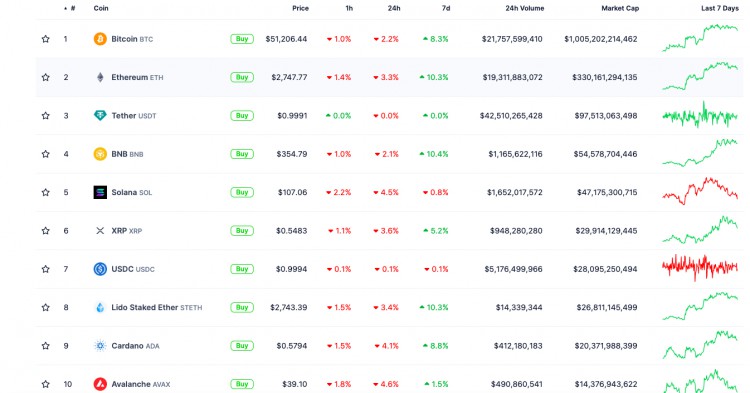
Task: Click the USDC coin logo icon
Action: 100,269
